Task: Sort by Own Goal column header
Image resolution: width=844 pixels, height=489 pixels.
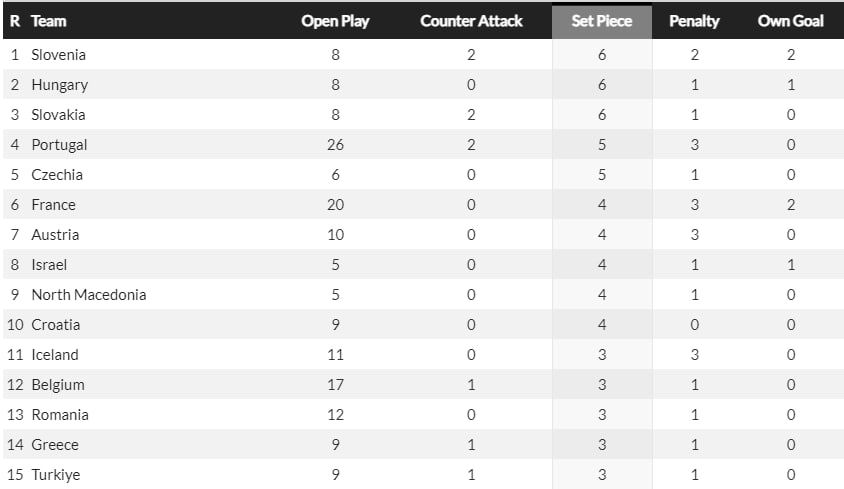Action: pos(790,21)
